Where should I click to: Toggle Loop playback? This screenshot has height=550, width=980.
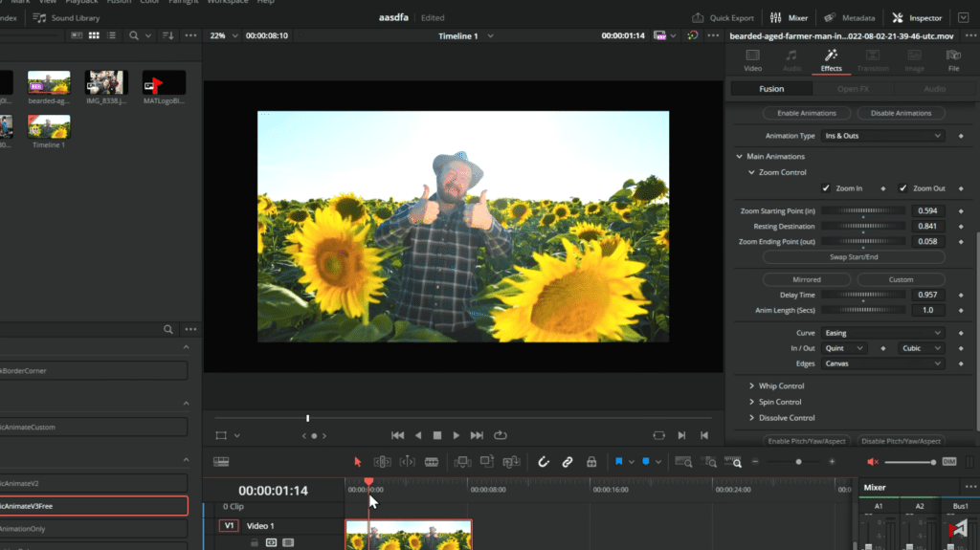(x=500, y=435)
